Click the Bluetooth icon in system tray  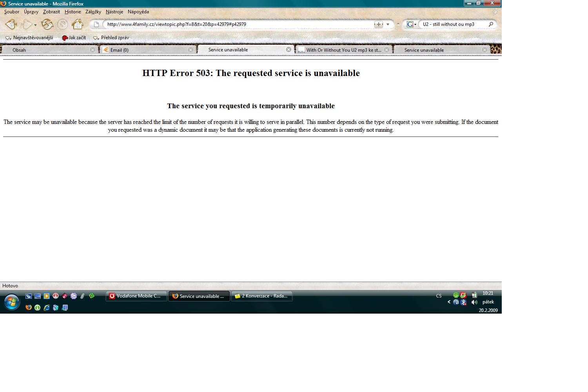464,302
